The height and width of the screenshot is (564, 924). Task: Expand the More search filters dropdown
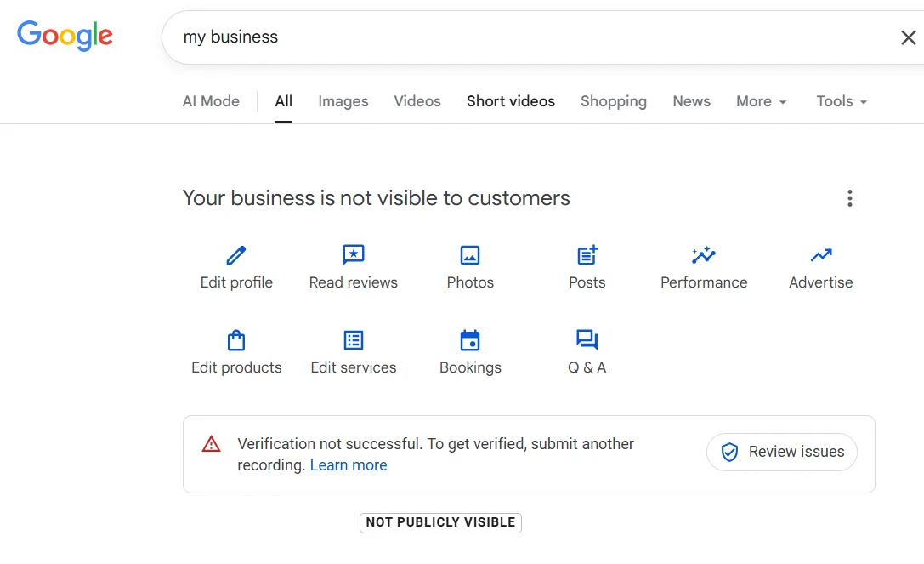[x=761, y=101]
